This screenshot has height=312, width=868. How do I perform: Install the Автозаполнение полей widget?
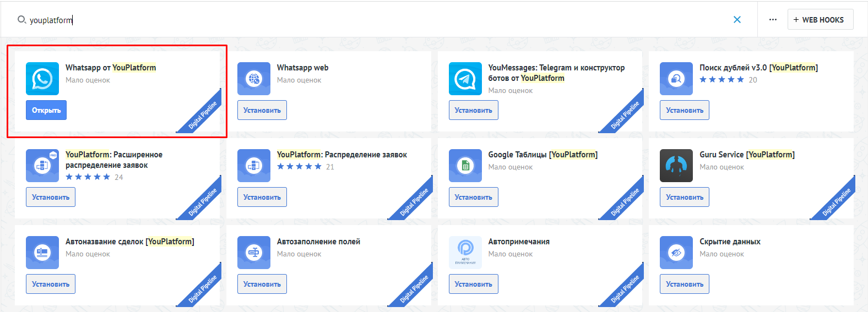[x=262, y=284]
